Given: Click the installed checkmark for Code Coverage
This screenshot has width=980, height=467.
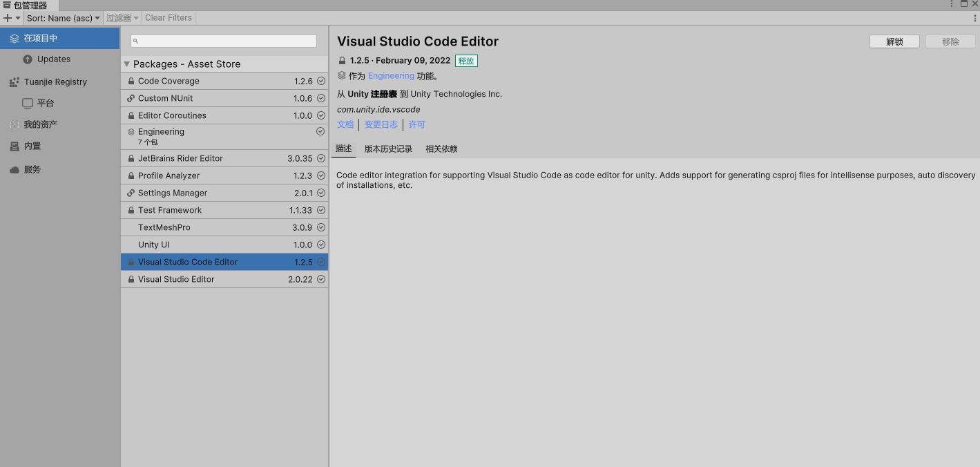Looking at the screenshot, I should click(320, 81).
